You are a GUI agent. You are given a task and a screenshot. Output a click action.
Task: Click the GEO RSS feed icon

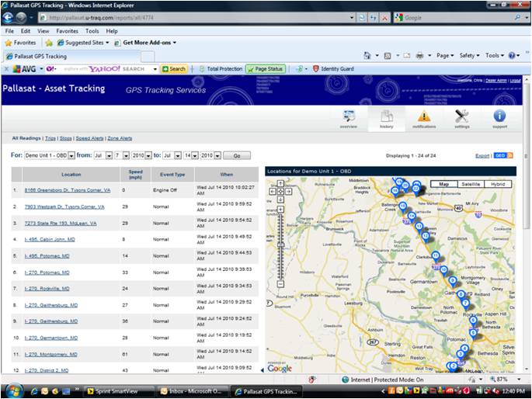[503, 155]
